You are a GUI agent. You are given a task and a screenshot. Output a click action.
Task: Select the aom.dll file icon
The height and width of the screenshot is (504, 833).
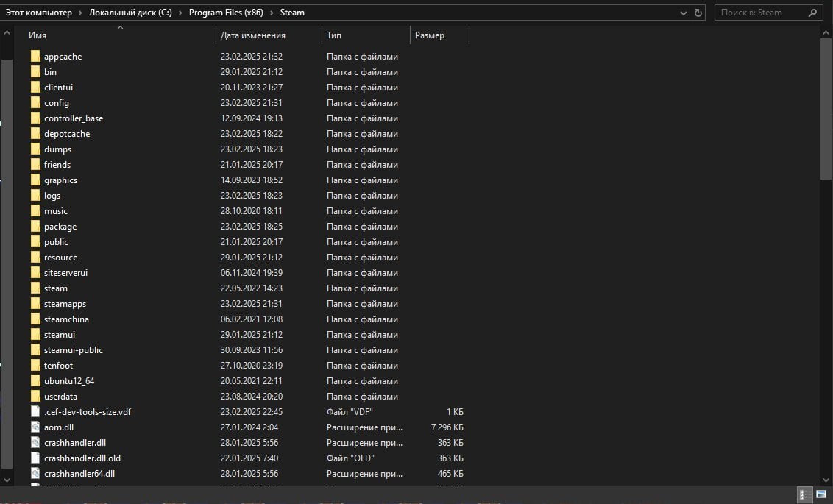coord(35,427)
